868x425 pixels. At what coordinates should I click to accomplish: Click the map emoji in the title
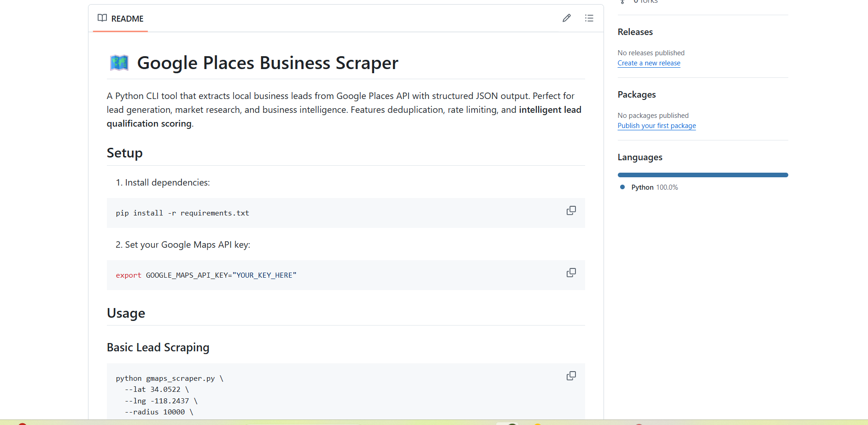point(119,63)
